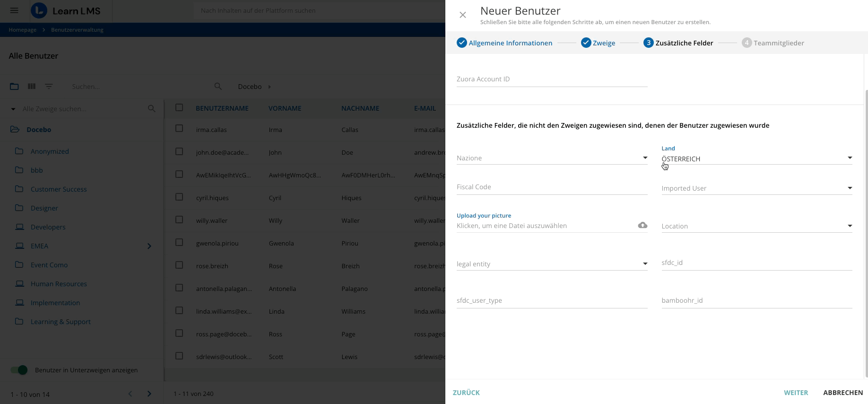The image size is (868, 404).
Task: Click the branch search magnifier icon
Action: tap(152, 109)
